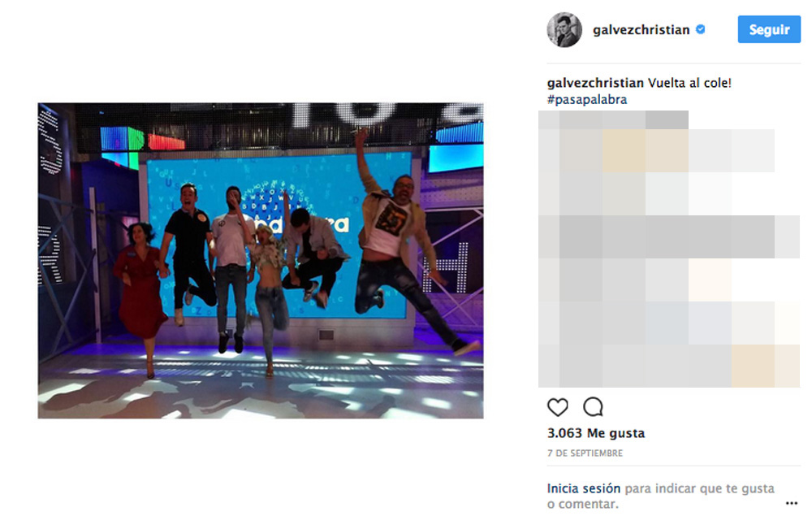Open galvezchristian username in header

[x=641, y=30]
